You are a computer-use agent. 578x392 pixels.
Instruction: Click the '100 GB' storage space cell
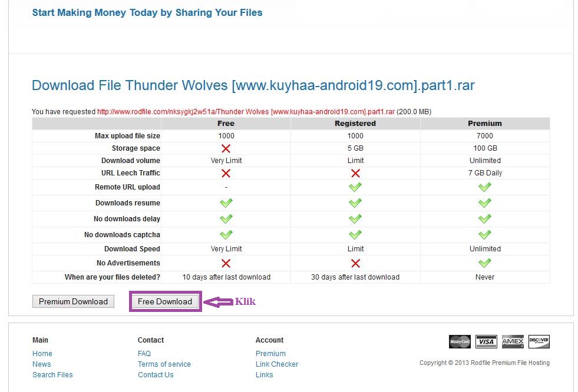coord(485,148)
